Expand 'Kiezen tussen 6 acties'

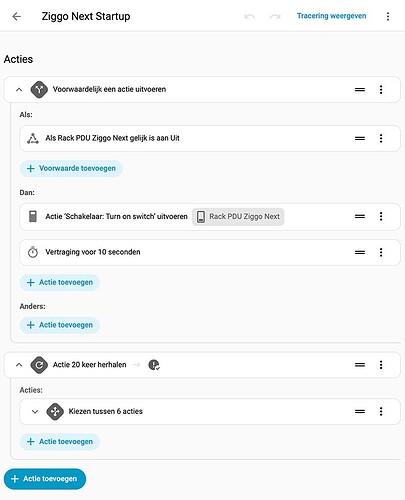coord(35,411)
